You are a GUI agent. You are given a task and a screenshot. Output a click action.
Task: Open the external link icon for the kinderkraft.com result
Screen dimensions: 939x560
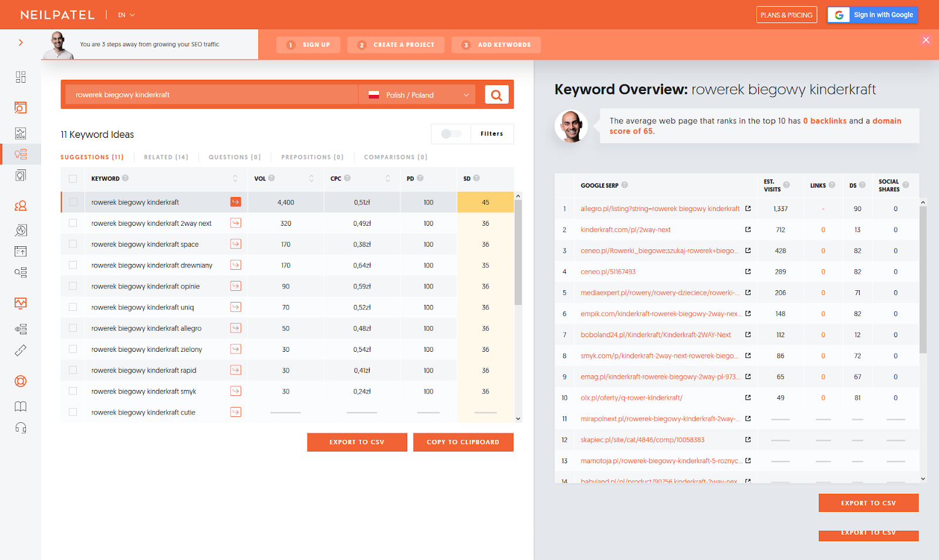[x=748, y=229]
